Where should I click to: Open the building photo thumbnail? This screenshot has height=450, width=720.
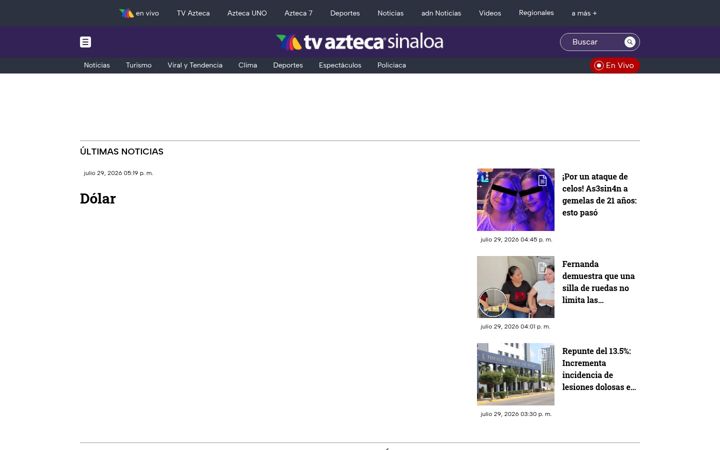click(x=516, y=374)
